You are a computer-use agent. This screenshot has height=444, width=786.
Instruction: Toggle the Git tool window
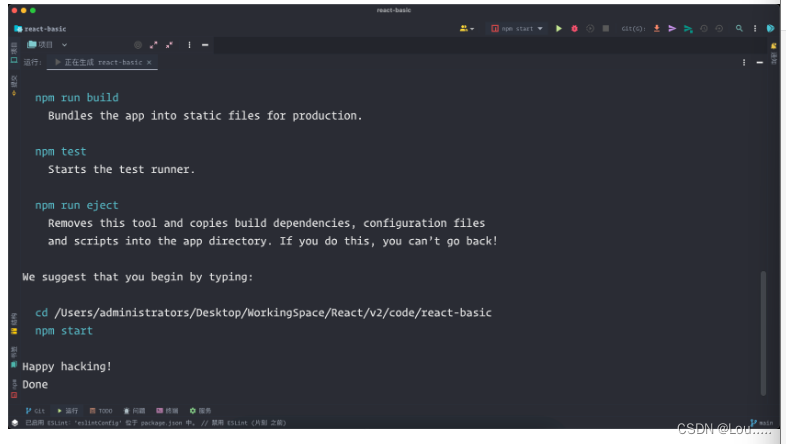click(x=35, y=410)
